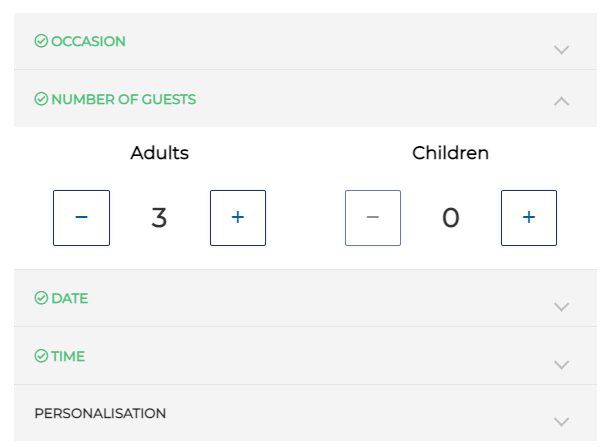This screenshot has height=447, width=611.
Task: Open the Date heading
Action: point(70,299)
